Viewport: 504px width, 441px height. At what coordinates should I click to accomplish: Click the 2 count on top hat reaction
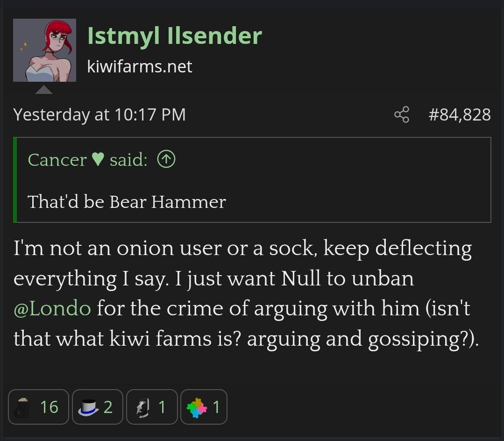pyautogui.click(x=108, y=407)
